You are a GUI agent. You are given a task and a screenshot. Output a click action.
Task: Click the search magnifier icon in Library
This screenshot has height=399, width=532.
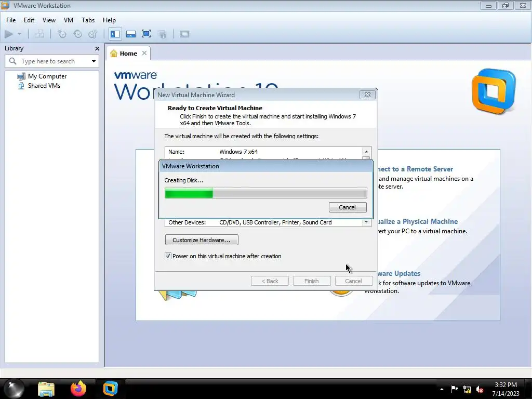[12, 61]
